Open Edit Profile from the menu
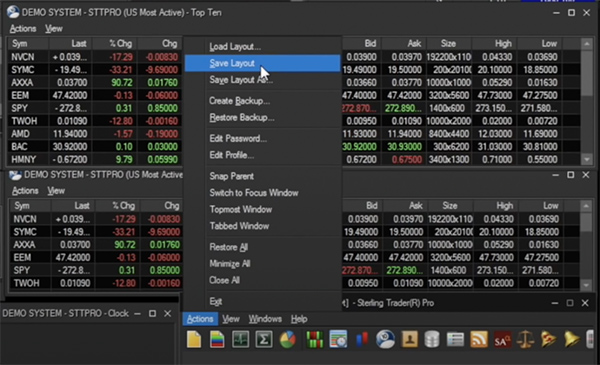600x365 pixels. click(x=262, y=155)
